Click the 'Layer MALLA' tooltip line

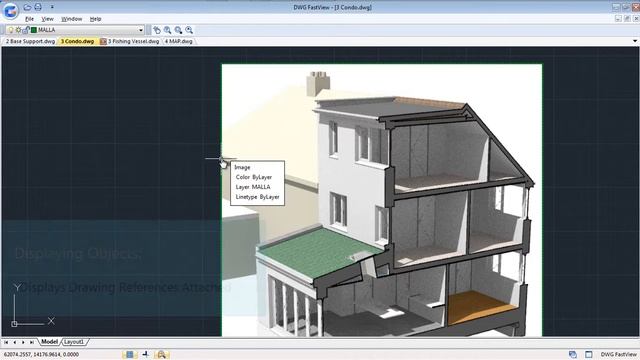coord(253,187)
